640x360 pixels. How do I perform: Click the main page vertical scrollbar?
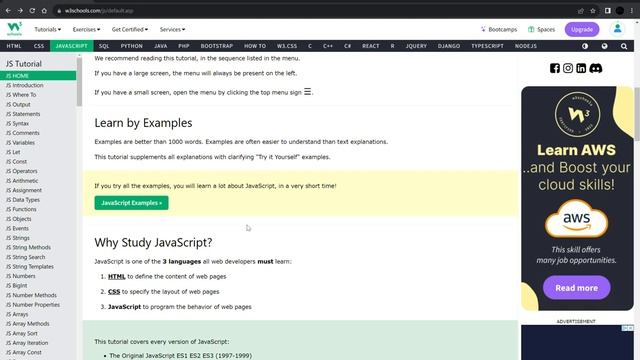click(x=637, y=114)
